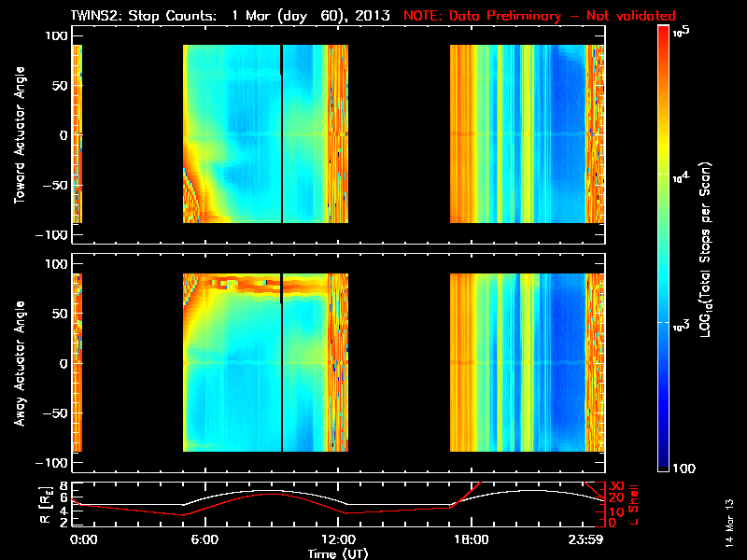
Task: Click the Time (UT) axis title
Action: tap(338, 553)
